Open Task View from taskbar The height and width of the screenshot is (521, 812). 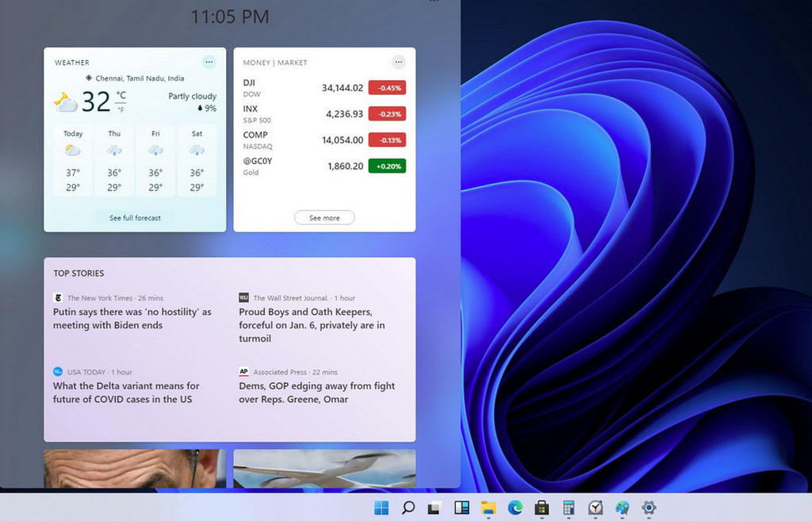pos(435,508)
